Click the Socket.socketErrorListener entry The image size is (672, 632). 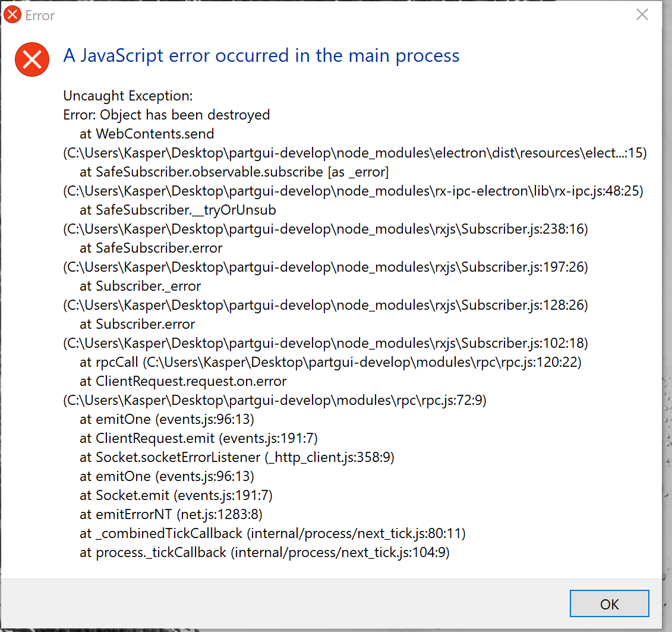pos(237,457)
